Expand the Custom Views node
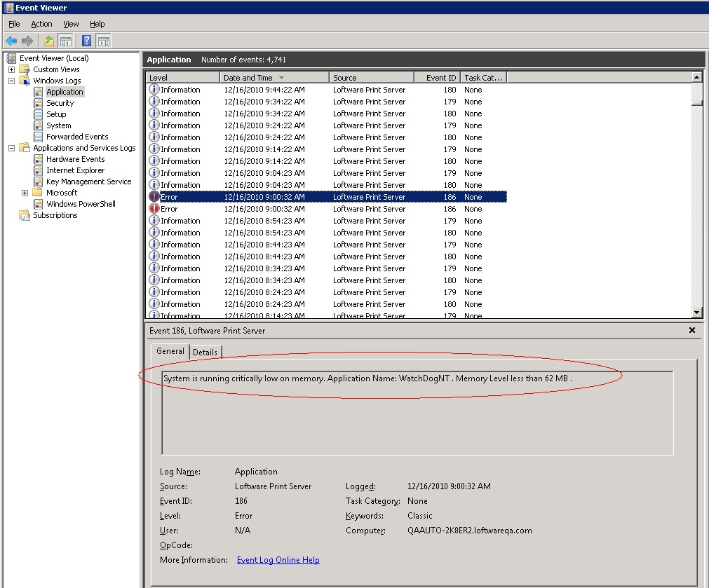The width and height of the screenshot is (709, 588). pyautogui.click(x=11, y=69)
